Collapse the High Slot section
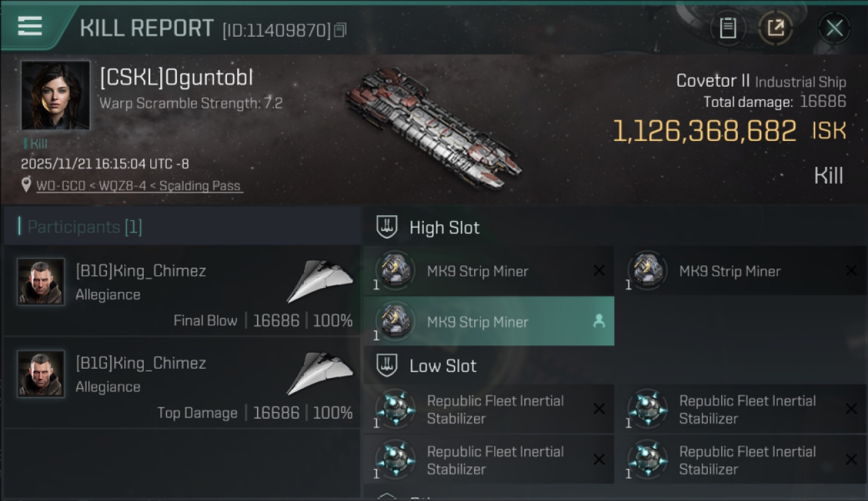Viewport: 868px width, 501px height. coord(387,227)
